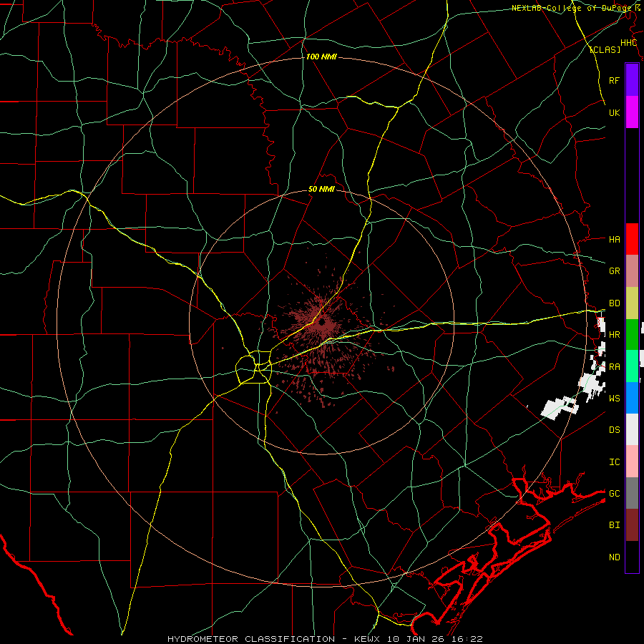Viewport: 644px width, 644px height.
Task: Select the yellow BD legend swatch
Action: tap(632, 303)
